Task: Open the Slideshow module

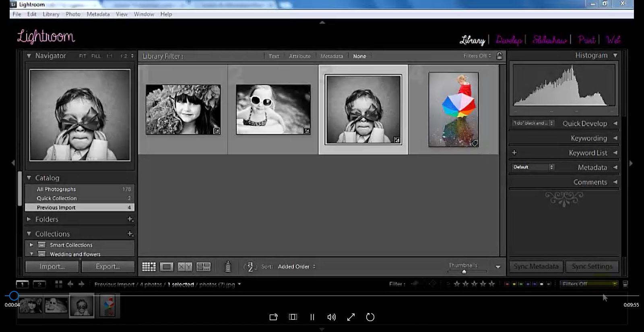Action: [549, 39]
